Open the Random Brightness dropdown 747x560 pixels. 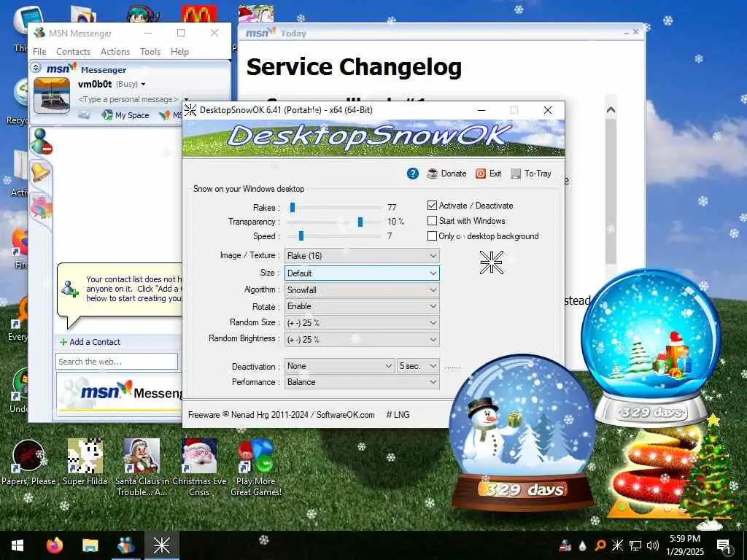pos(362,340)
